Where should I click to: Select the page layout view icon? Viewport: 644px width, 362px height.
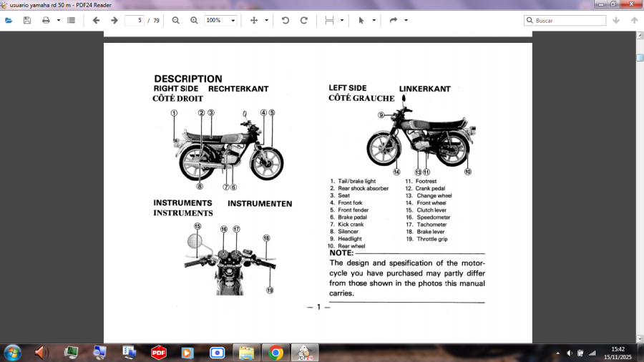tap(329, 21)
